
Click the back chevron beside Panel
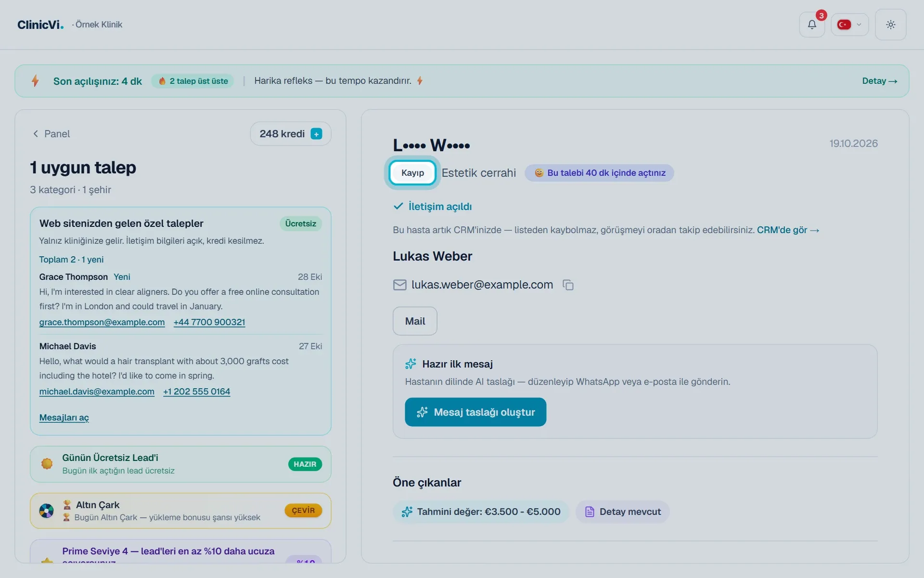coord(35,134)
